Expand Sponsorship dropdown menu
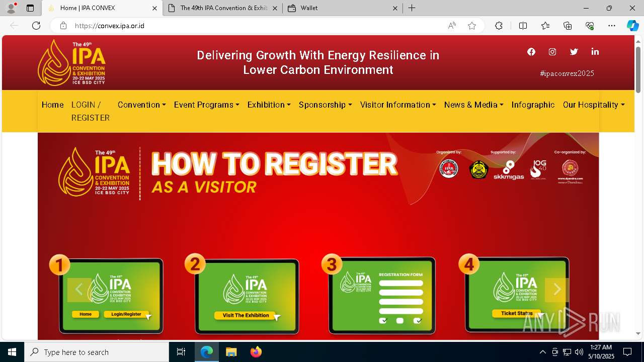644x362 pixels. (326, 105)
